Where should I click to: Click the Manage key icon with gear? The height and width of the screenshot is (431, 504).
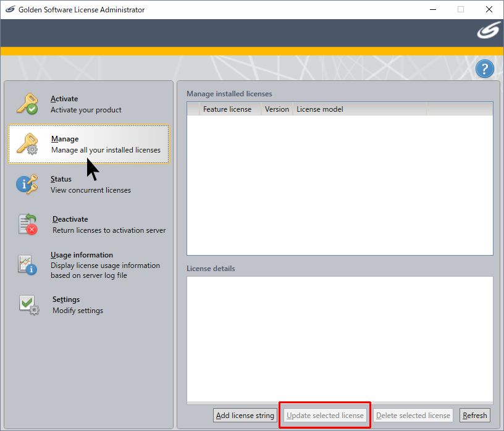(x=27, y=144)
